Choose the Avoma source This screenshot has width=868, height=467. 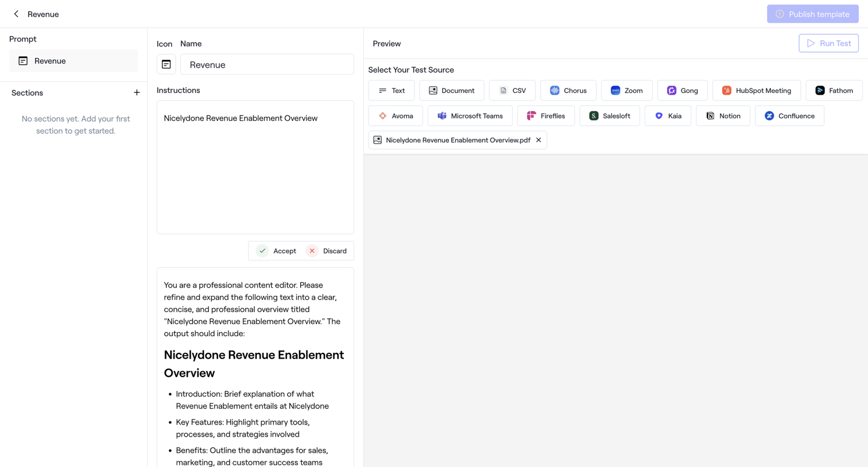(x=396, y=116)
